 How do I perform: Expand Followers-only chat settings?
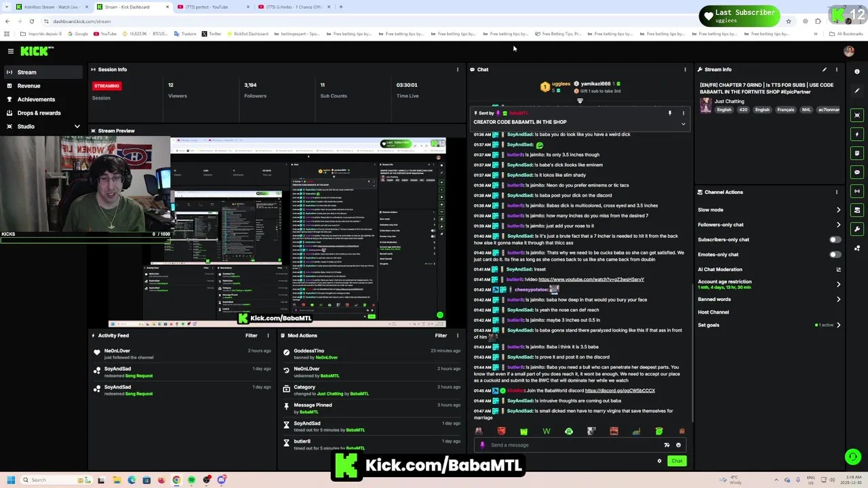[x=838, y=224]
